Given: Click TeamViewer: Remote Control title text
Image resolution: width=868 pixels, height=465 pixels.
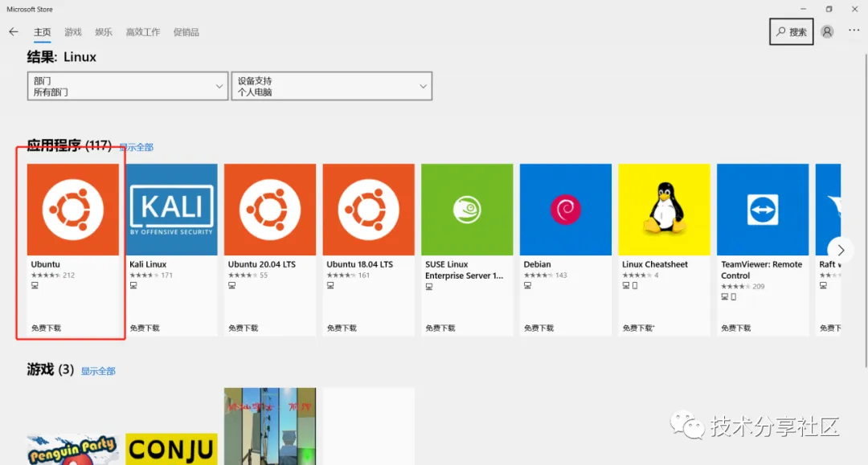Looking at the screenshot, I should 761,270.
